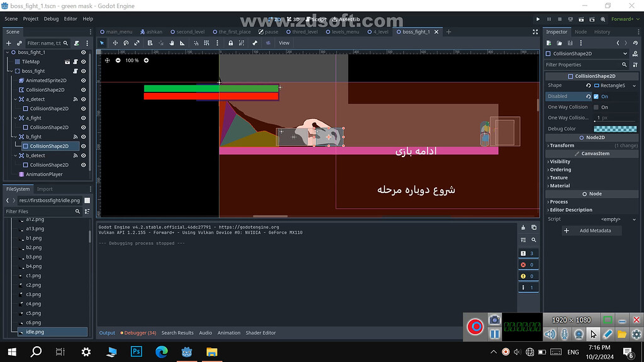Open skeleton options bone icon
The image size is (644, 362).
pos(255,43)
